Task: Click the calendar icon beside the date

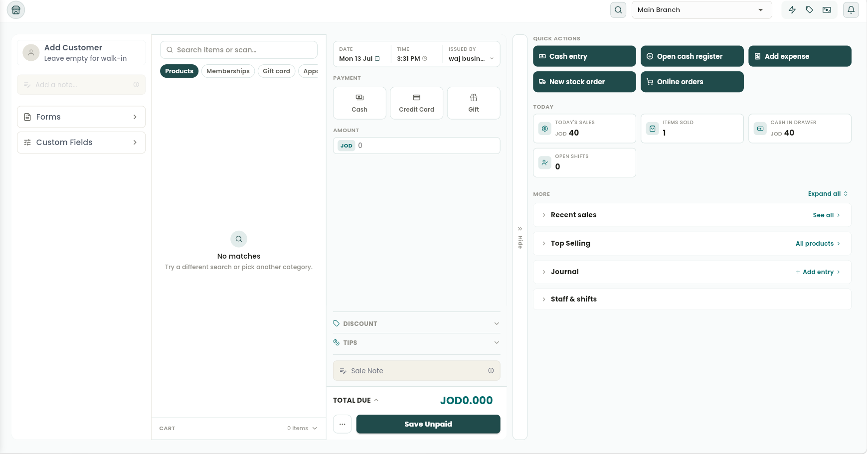Action: tap(377, 59)
